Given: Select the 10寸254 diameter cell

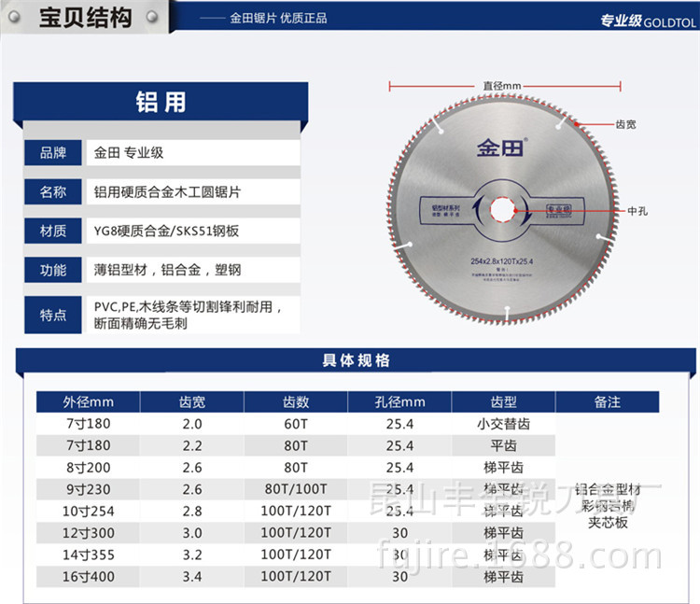Looking at the screenshot, I should 88,512.
